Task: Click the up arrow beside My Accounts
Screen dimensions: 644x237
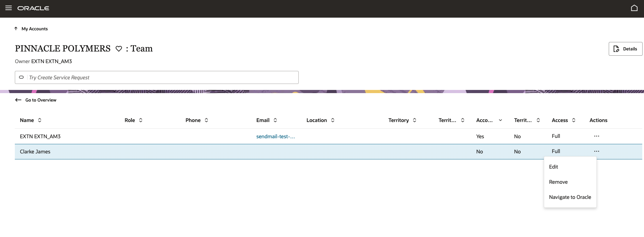Action: point(16,29)
